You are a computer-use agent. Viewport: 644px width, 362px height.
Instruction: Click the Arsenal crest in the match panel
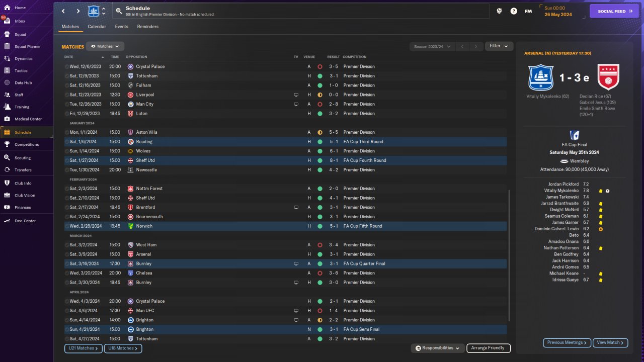608,77
